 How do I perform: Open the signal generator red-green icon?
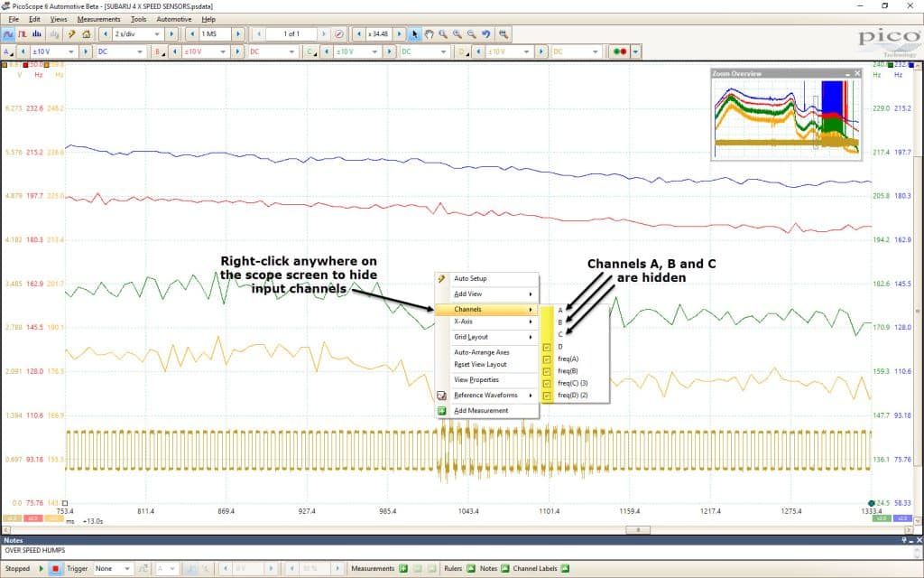pyautogui.click(x=620, y=51)
